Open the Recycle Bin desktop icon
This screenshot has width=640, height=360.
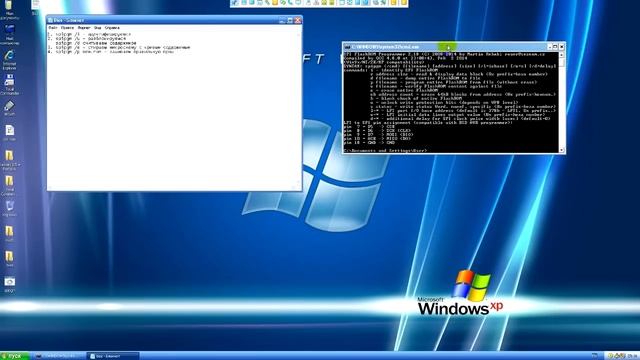coord(9,206)
